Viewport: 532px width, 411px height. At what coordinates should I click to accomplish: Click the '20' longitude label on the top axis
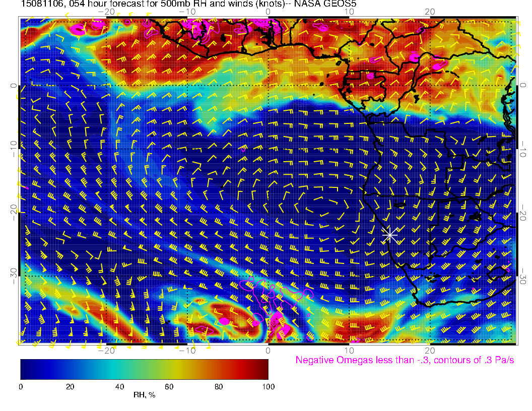pyautogui.click(x=430, y=12)
